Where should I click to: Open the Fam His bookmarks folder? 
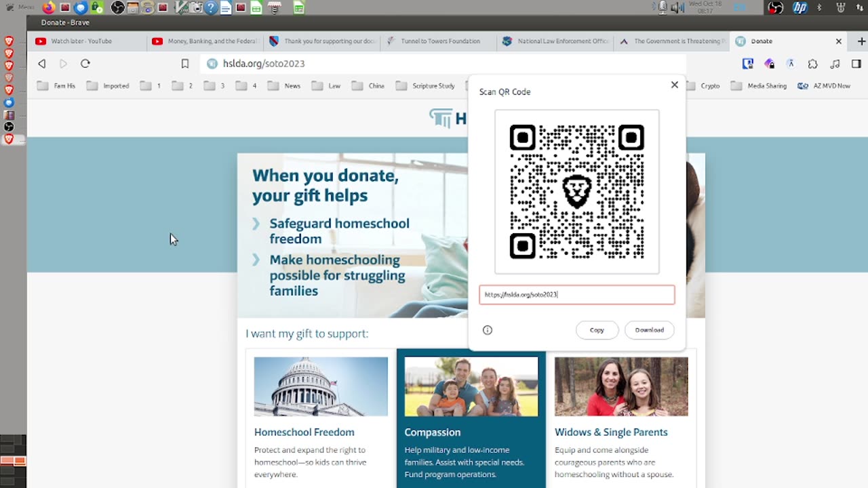(56, 86)
